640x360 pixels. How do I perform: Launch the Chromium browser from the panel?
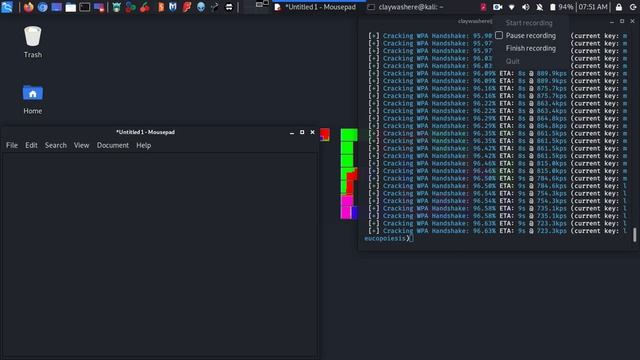42,7
